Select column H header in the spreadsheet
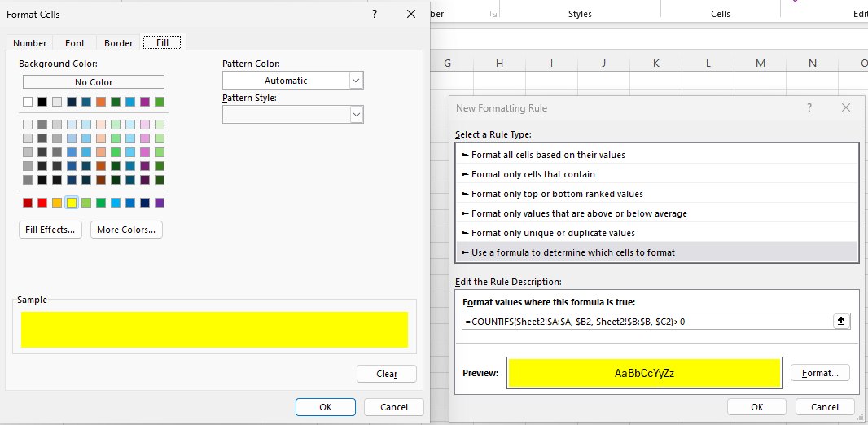The image size is (868, 425). pyautogui.click(x=499, y=63)
